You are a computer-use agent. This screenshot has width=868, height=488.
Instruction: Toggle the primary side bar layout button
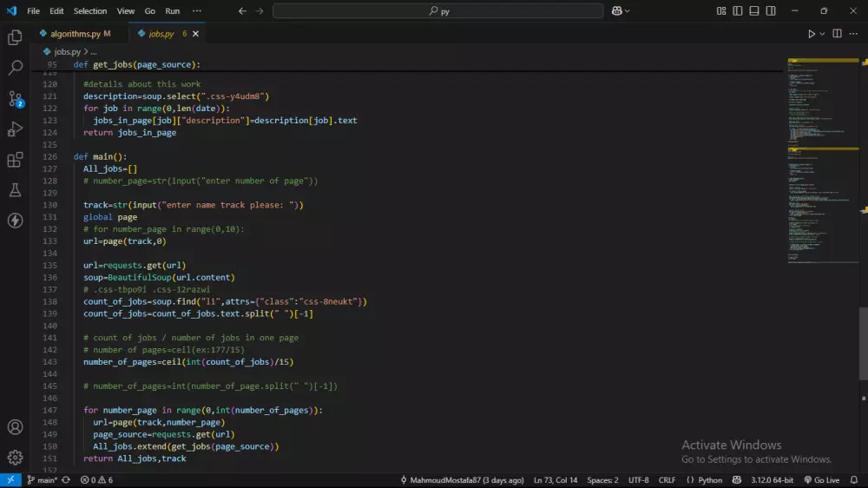click(x=738, y=11)
